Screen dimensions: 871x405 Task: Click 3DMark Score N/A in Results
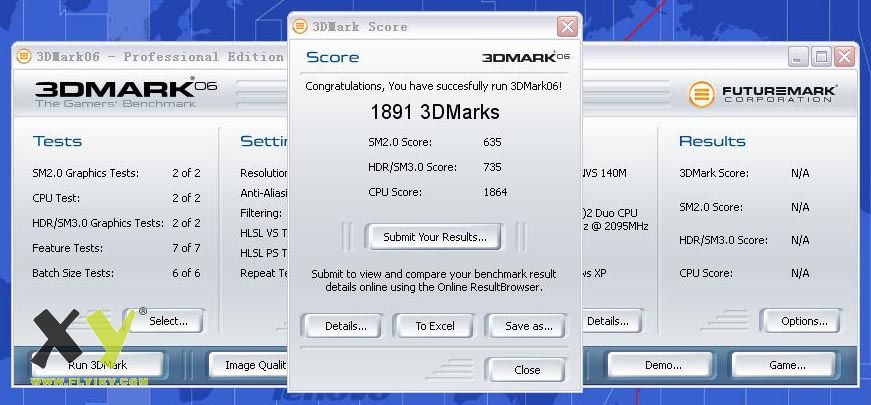[800, 173]
